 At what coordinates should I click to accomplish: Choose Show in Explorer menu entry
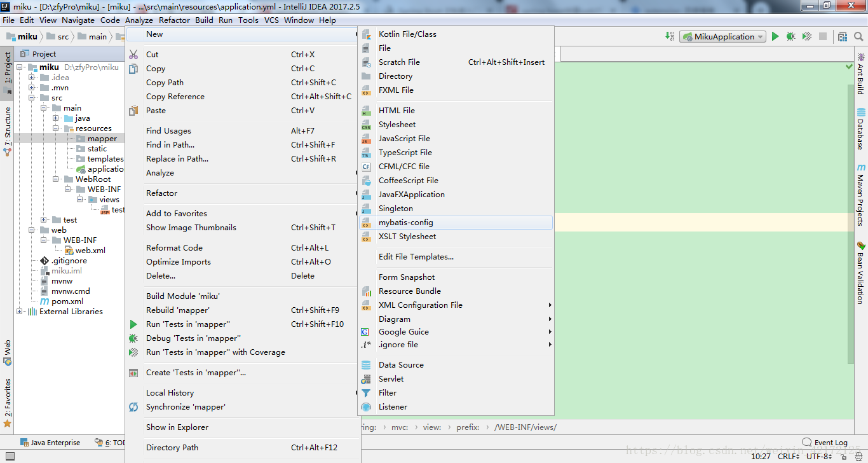click(177, 427)
